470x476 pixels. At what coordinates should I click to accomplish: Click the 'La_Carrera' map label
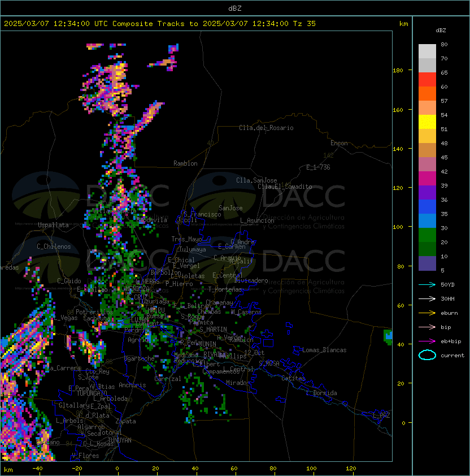[x=63, y=368]
